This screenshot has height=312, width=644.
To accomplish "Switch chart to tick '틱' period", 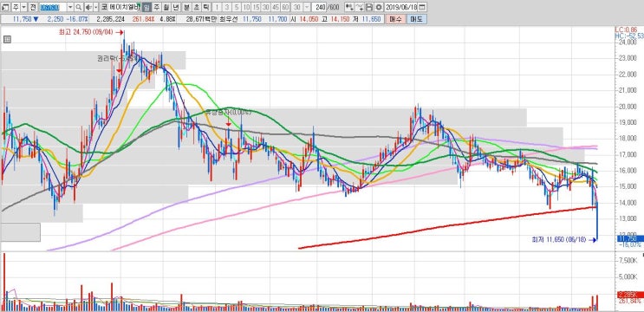I will click(x=205, y=8).
